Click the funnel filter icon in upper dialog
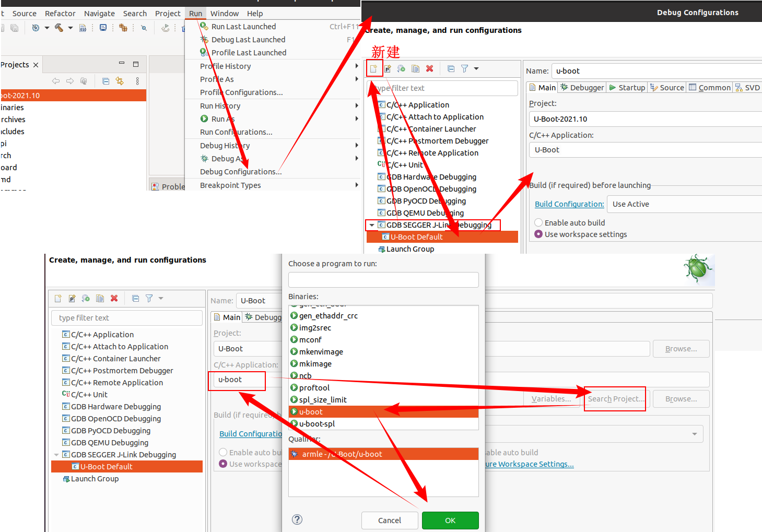762x532 pixels. (x=464, y=68)
